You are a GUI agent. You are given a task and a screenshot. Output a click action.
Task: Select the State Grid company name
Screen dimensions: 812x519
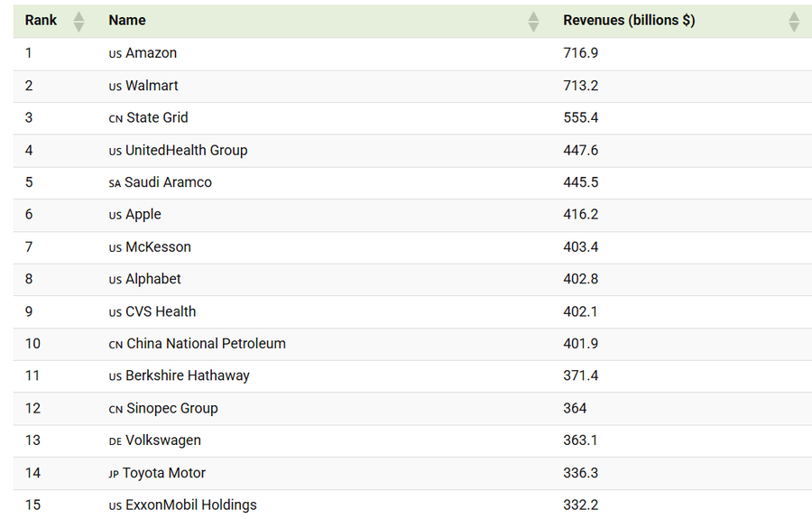157,117
